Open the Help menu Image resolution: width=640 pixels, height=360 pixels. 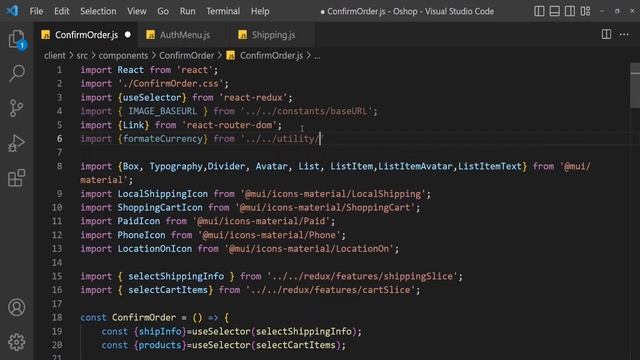260,11
